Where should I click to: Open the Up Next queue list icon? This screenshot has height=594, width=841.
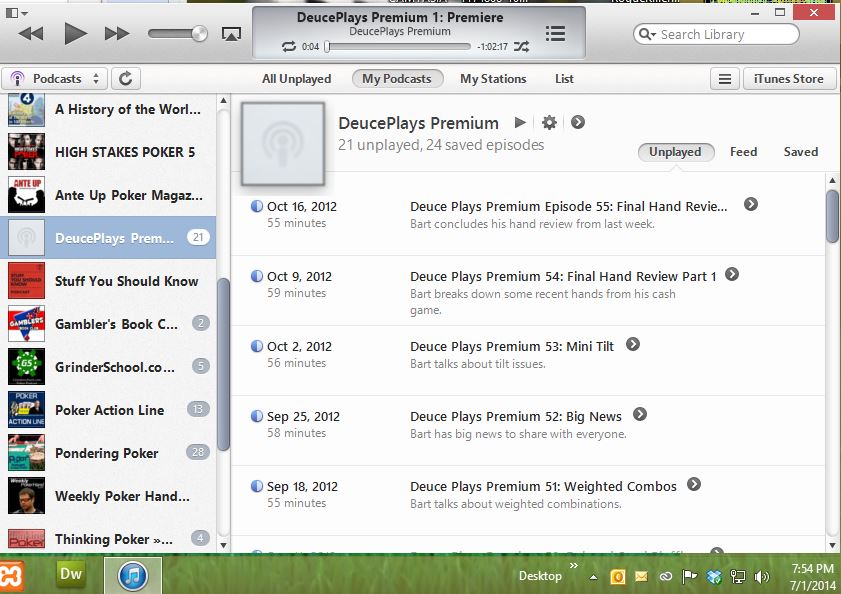point(555,33)
